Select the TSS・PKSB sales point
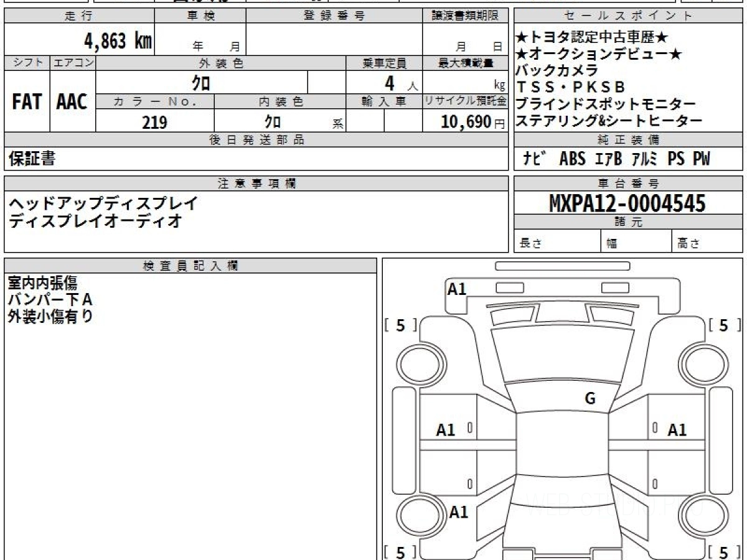This screenshot has height=560, width=747. (x=570, y=87)
